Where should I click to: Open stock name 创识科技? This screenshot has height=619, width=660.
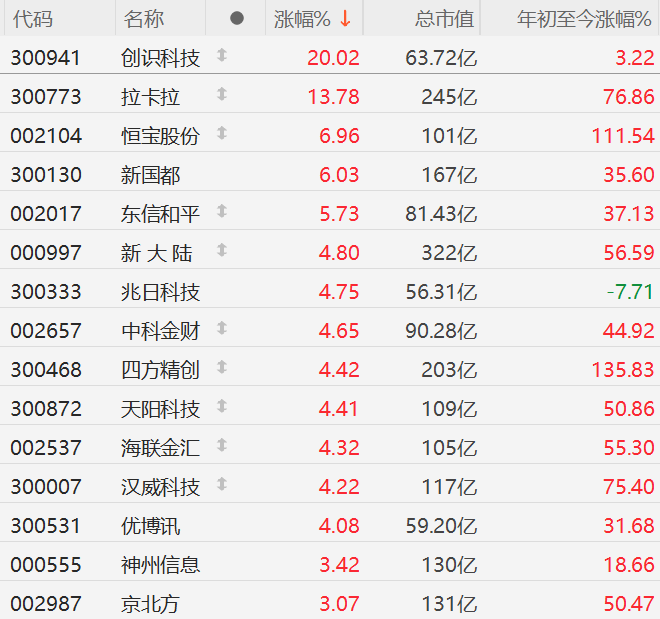click(x=160, y=58)
